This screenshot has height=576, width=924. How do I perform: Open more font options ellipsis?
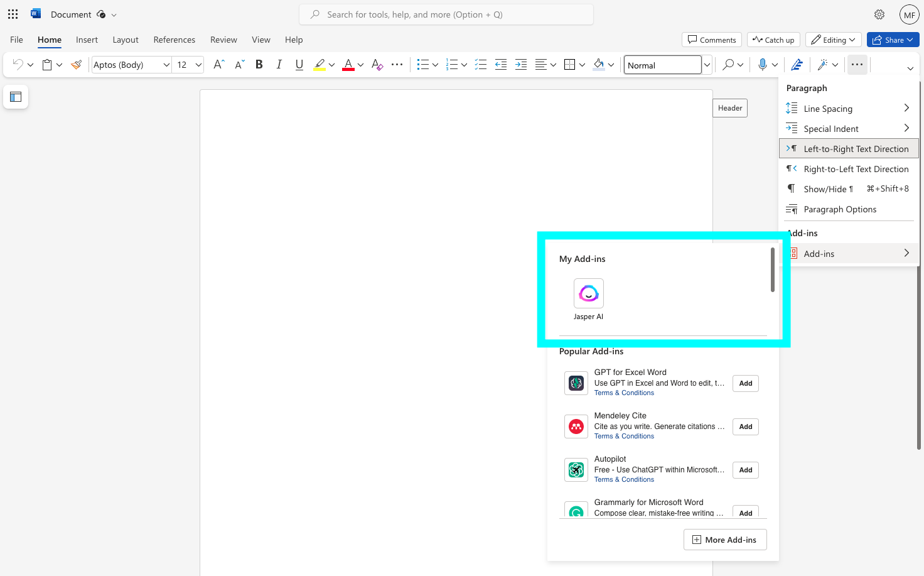(397, 64)
